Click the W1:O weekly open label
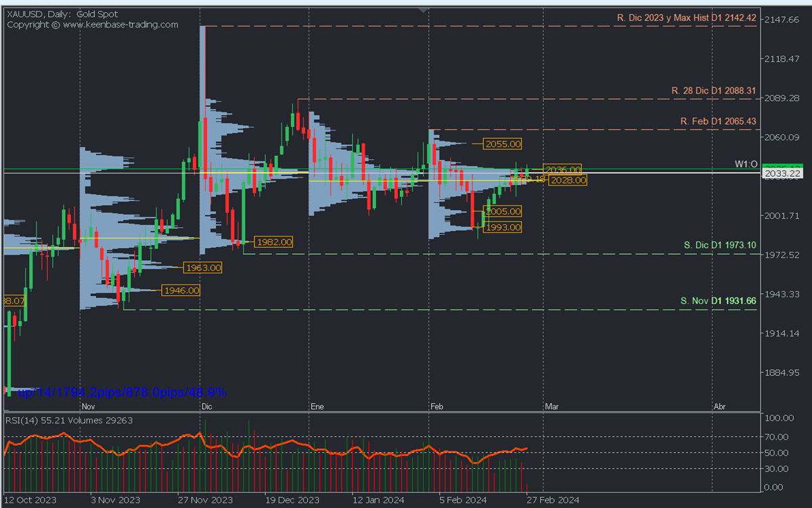 click(x=746, y=165)
